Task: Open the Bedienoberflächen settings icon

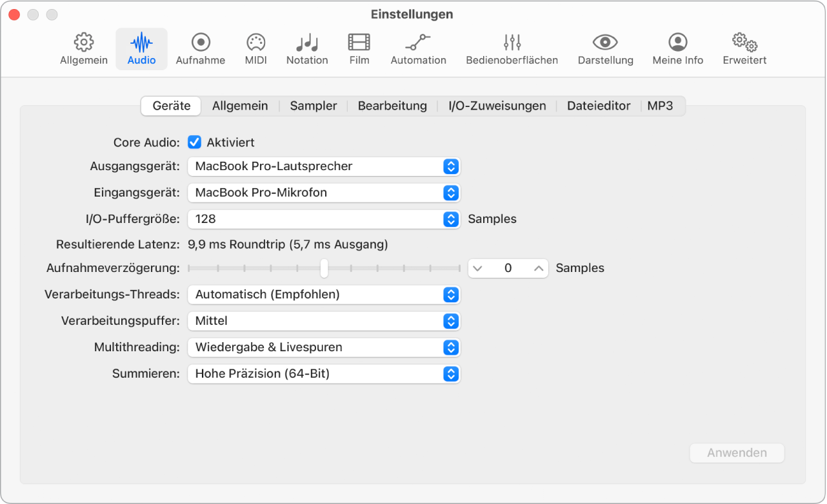Action: [512, 48]
